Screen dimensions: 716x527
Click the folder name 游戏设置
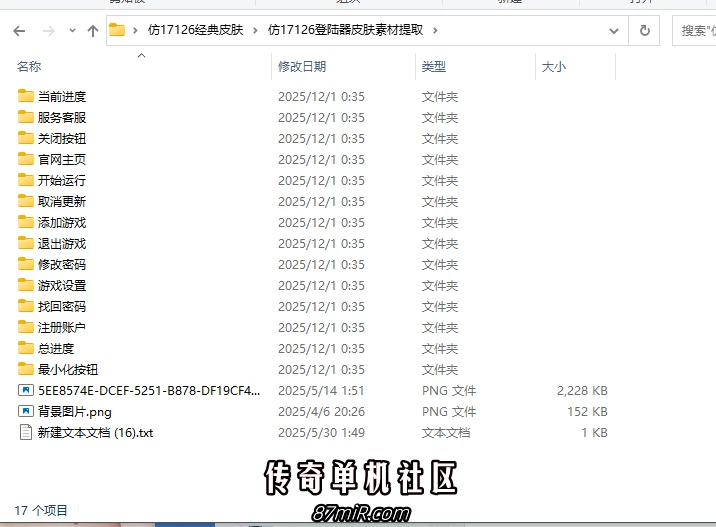click(x=62, y=285)
